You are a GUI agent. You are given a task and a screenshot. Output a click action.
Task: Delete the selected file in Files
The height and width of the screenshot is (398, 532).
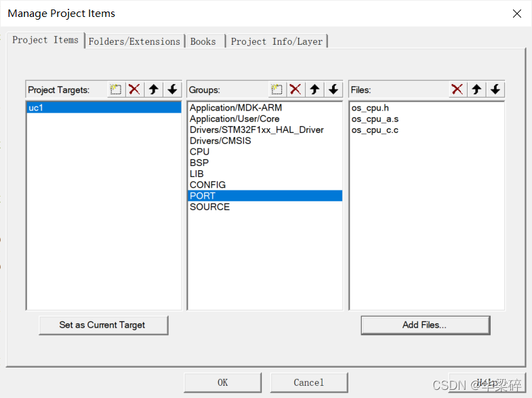(x=457, y=89)
